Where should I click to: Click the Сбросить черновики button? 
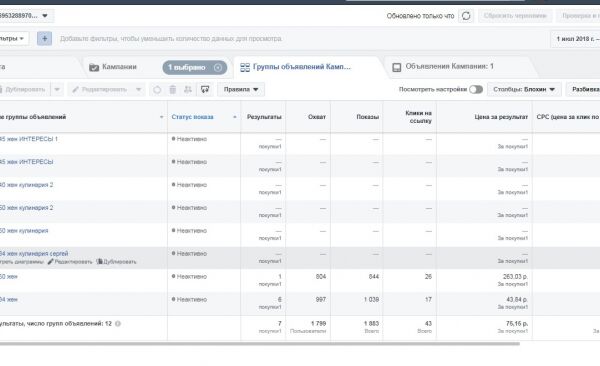(515, 16)
